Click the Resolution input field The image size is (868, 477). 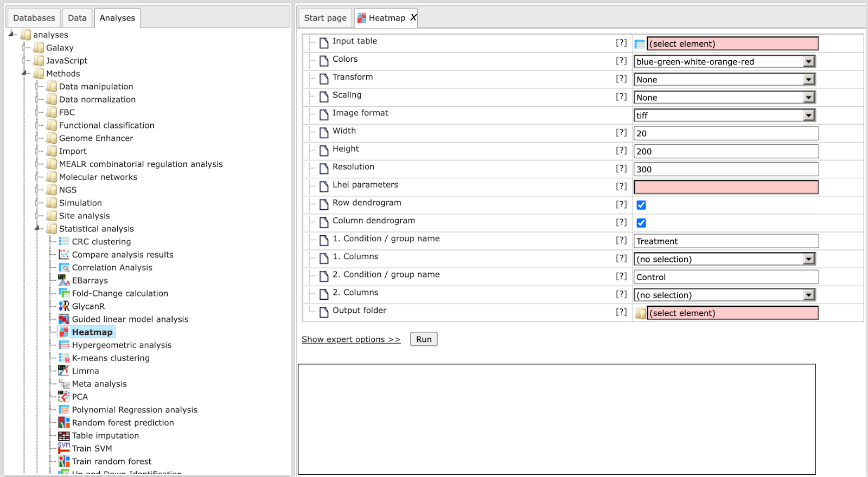pyautogui.click(x=726, y=169)
